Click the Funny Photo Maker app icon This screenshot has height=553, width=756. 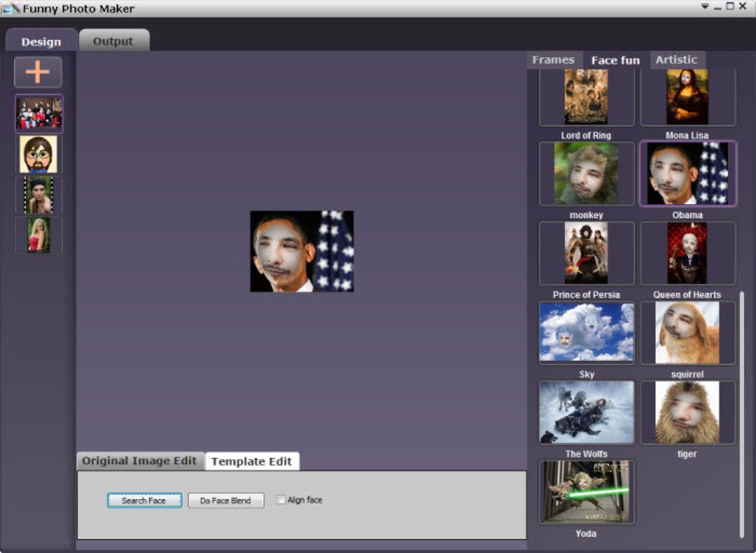[11, 8]
